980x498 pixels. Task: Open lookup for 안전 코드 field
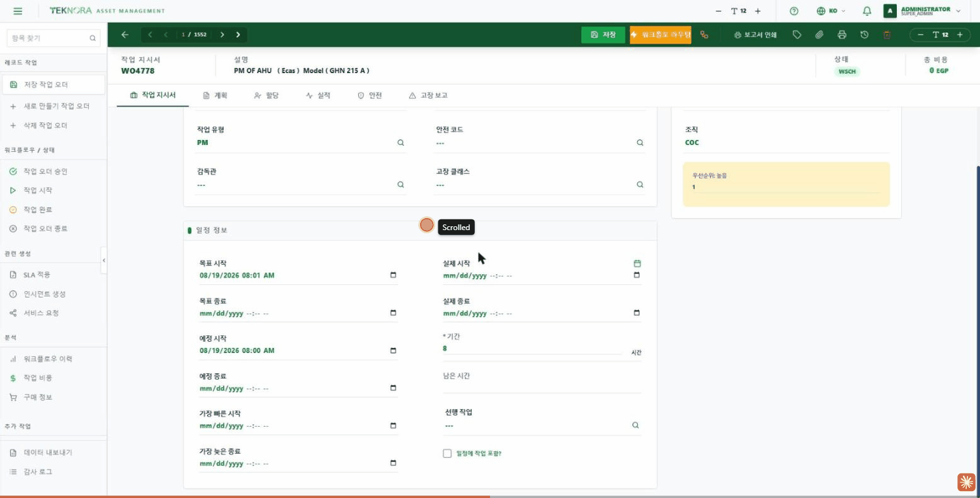[x=640, y=143]
